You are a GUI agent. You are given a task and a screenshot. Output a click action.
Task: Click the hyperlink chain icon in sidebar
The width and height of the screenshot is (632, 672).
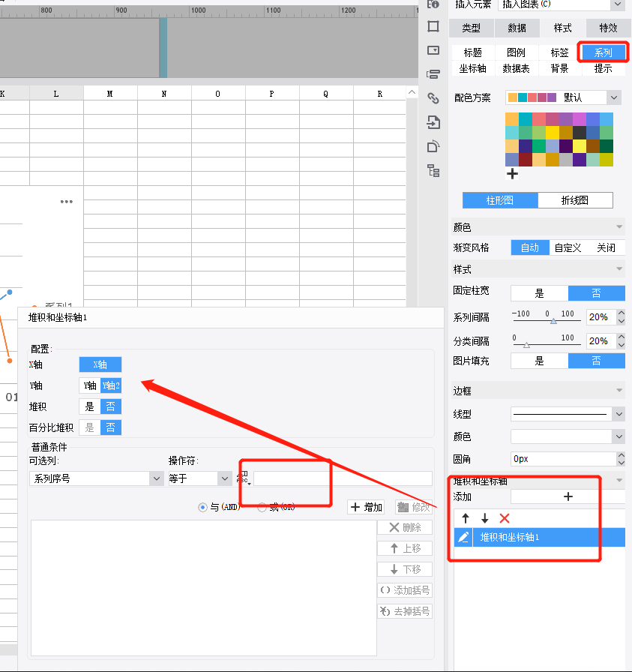click(x=433, y=98)
